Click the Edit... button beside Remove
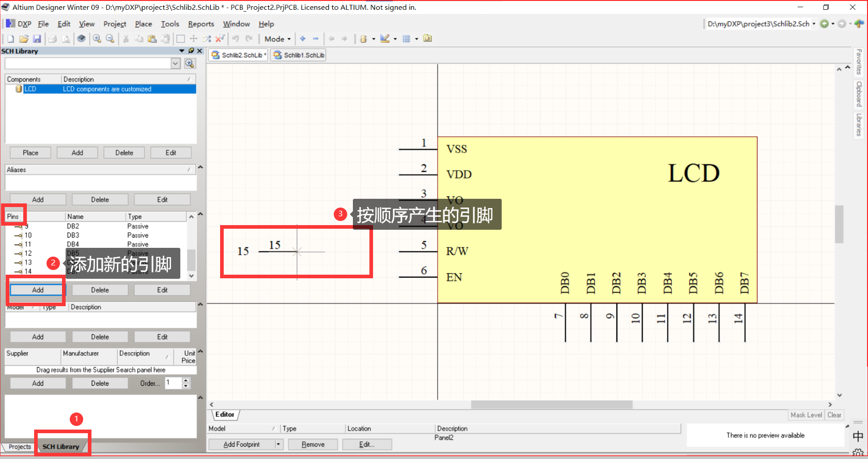This screenshot has height=459, width=868. point(367,444)
